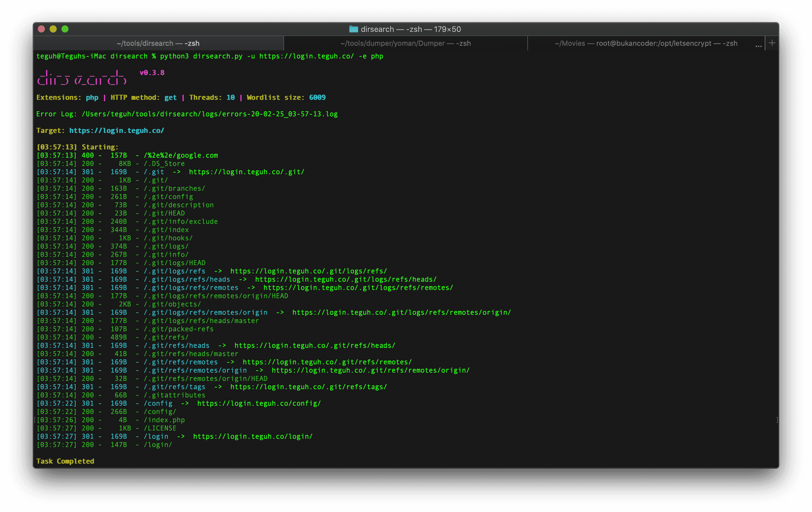This screenshot has height=512, width=812.
Task: Click the /.git/config result line
Action: click(x=168, y=197)
